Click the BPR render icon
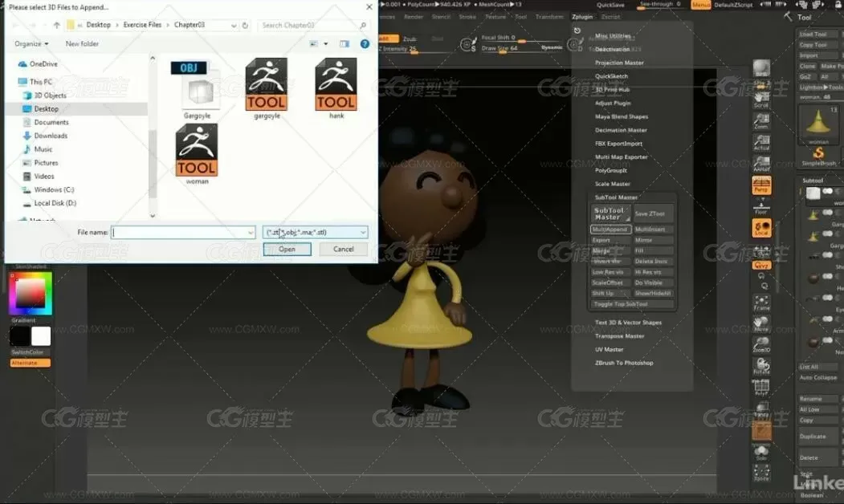844x504 pixels. click(761, 69)
